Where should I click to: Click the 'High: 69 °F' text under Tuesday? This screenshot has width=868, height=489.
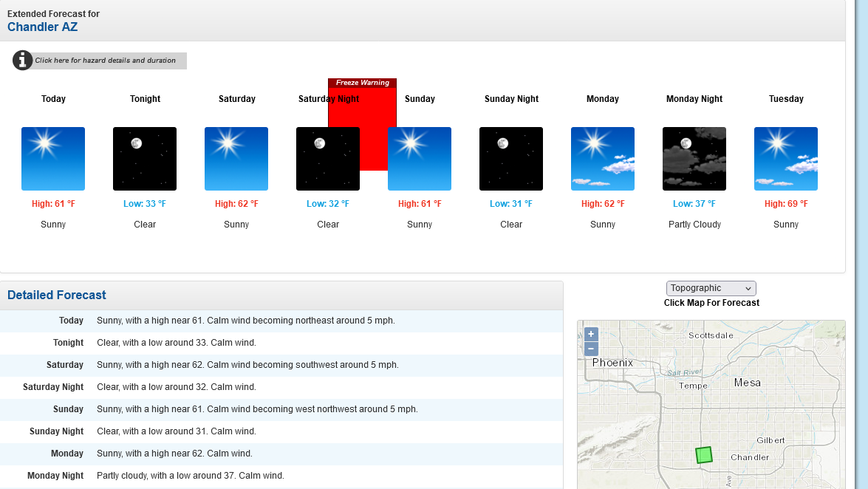click(x=786, y=204)
